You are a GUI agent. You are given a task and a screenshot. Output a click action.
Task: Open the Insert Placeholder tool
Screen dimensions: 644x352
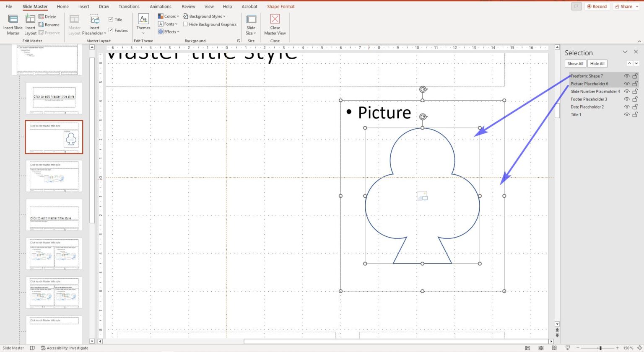[x=94, y=25]
